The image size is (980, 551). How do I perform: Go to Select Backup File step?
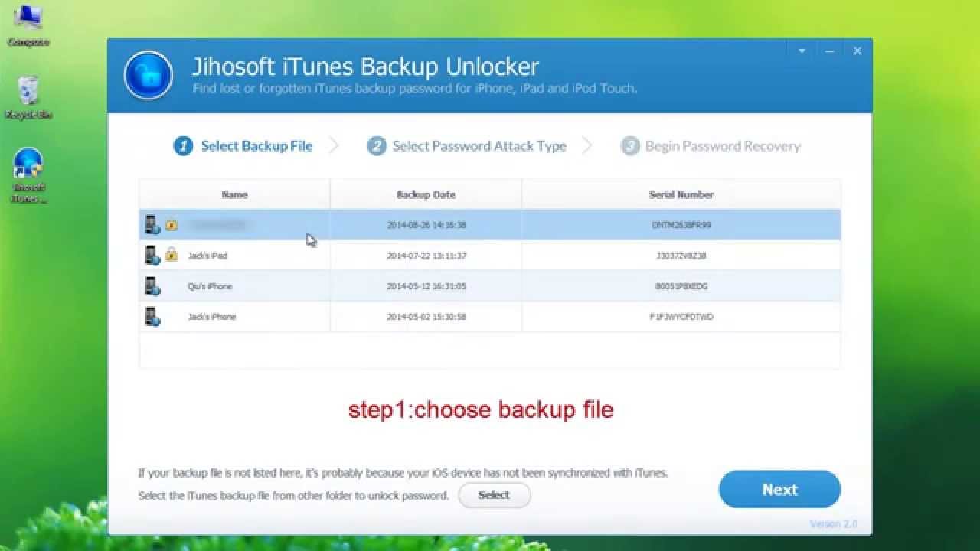[243, 146]
